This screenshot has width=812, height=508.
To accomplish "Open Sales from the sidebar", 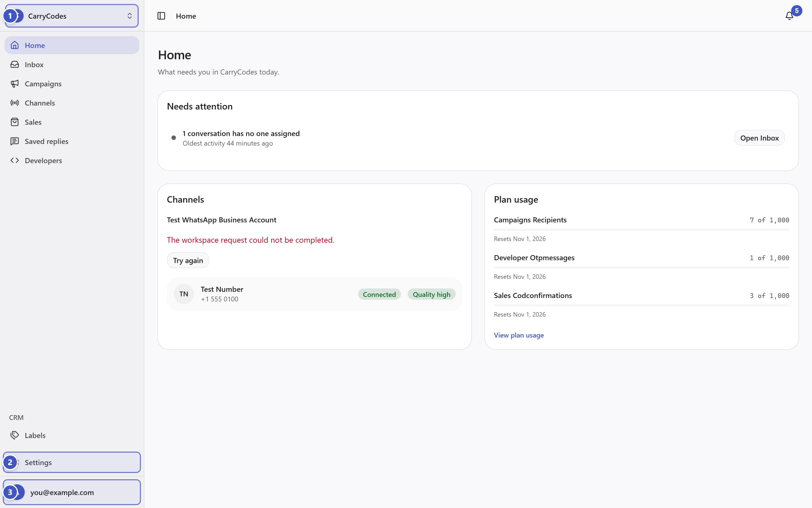I will pyautogui.click(x=72, y=122).
